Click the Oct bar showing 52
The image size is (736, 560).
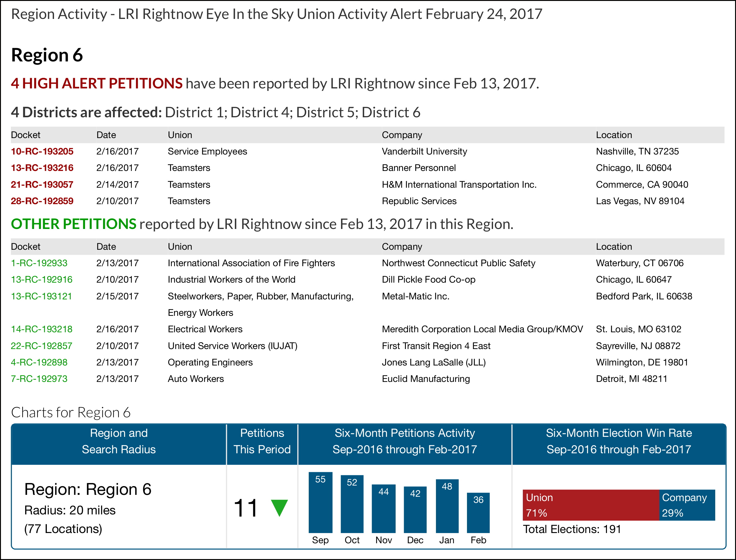pos(352,504)
